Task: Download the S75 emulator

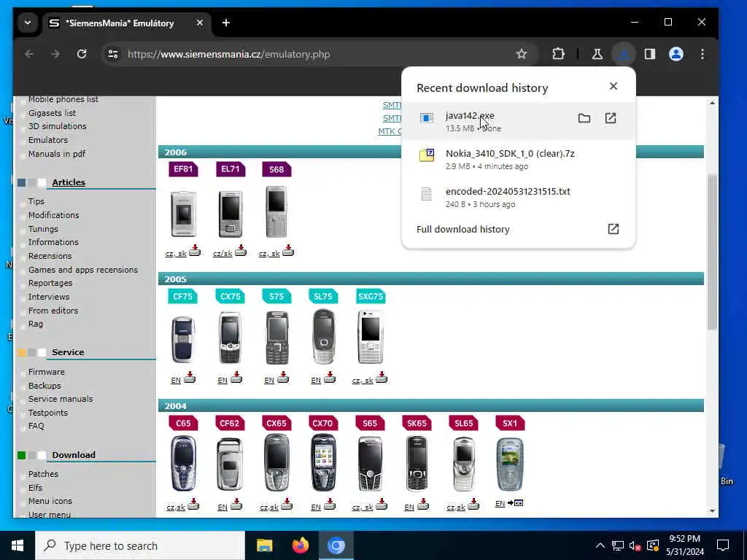Action: (283, 378)
